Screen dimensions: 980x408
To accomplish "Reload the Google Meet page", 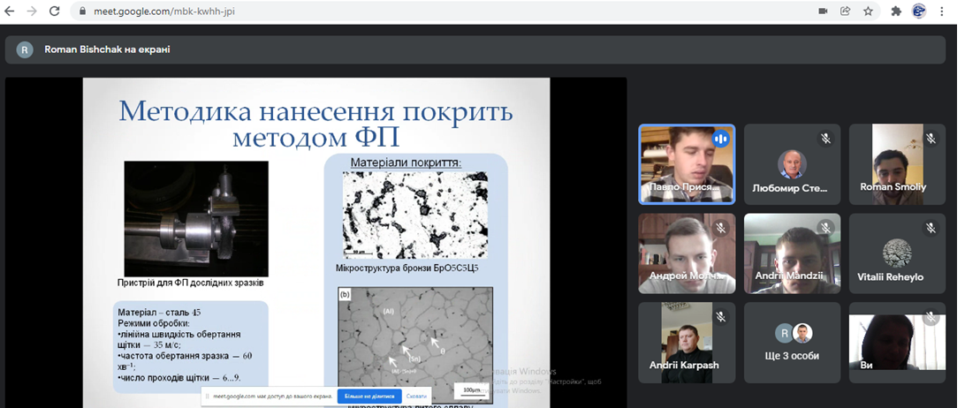I will click(55, 11).
